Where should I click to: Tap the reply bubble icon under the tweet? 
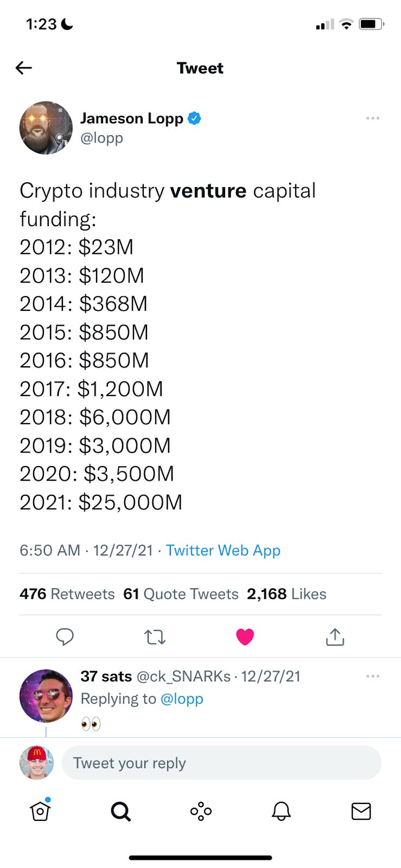tap(65, 637)
